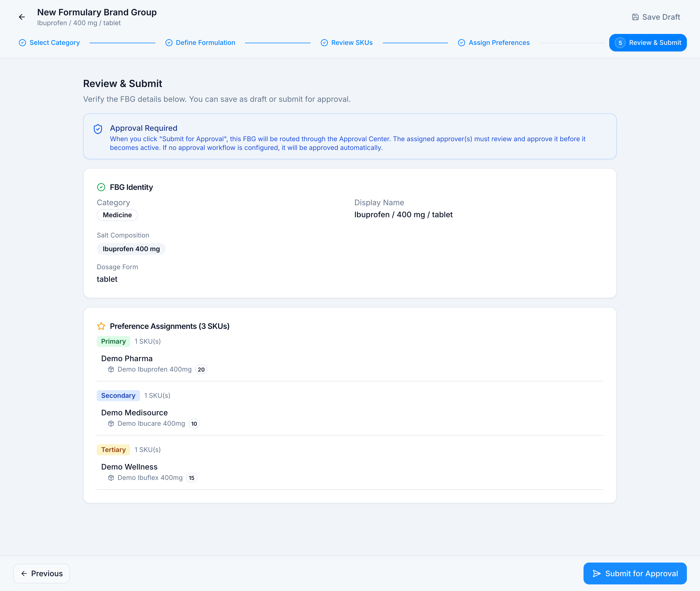Screen dimensions: 700x591
Task: Click the Demo Medisource supplier name
Action: tap(135, 413)
